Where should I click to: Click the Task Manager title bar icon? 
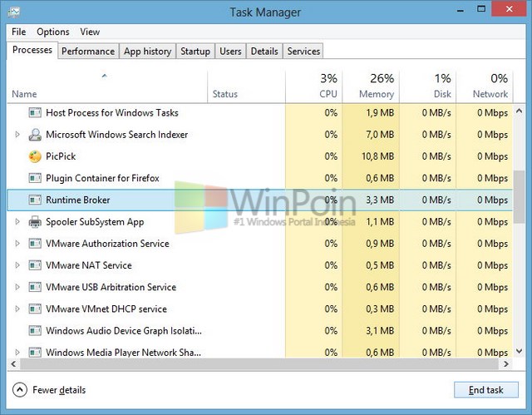[x=14, y=12]
